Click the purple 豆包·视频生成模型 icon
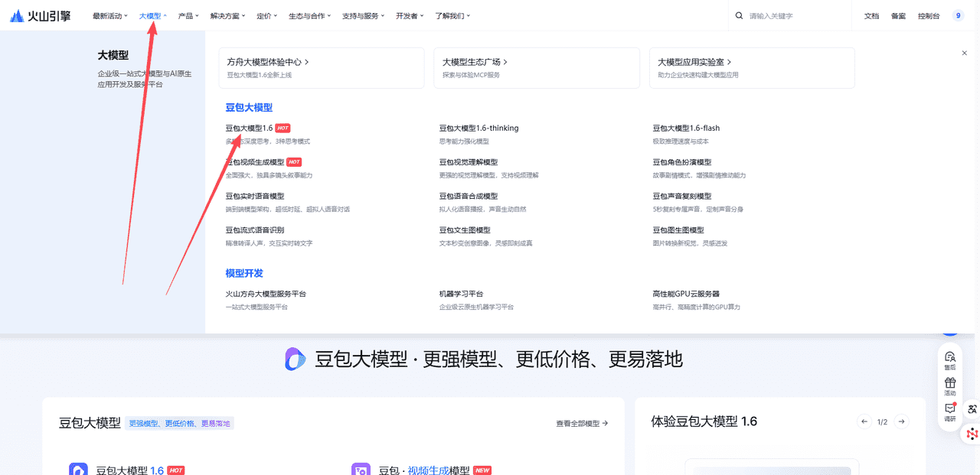Image resolution: width=980 pixels, height=475 pixels. point(360,469)
